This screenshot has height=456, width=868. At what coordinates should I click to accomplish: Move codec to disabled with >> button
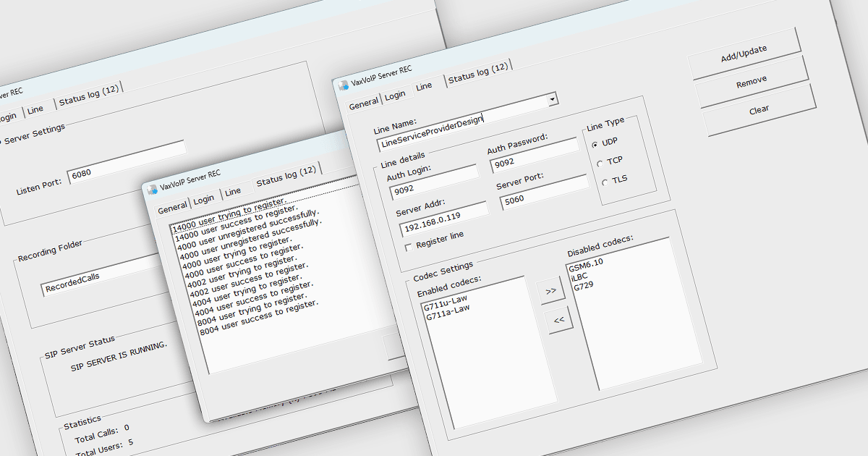click(551, 291)
